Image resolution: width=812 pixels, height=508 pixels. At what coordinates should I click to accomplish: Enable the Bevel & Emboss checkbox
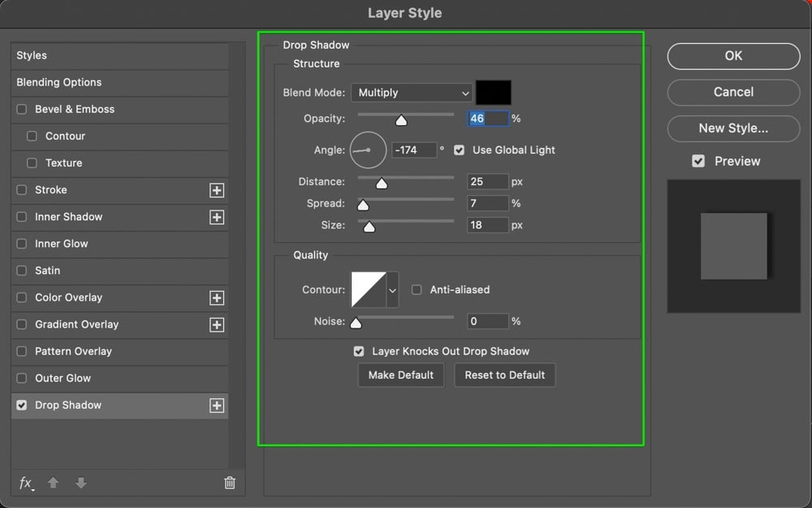(22, 110)
